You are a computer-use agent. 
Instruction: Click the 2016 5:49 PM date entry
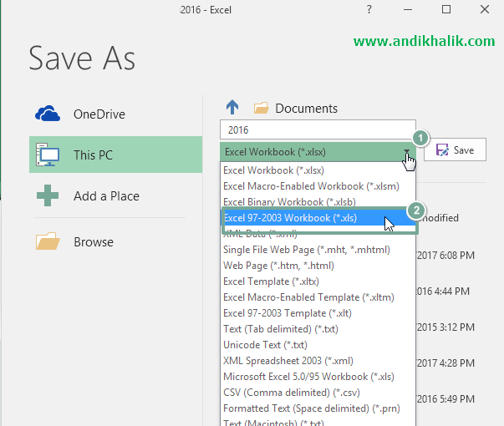click(445, 399)
